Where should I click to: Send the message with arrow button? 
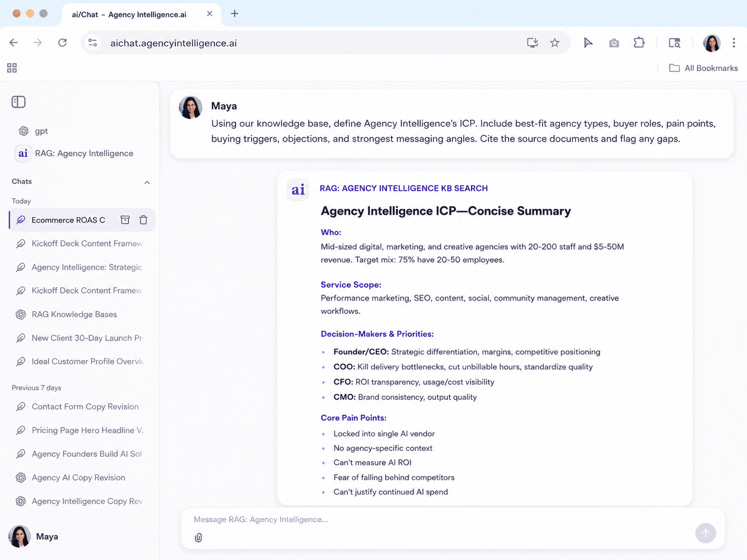coord(705,533)
